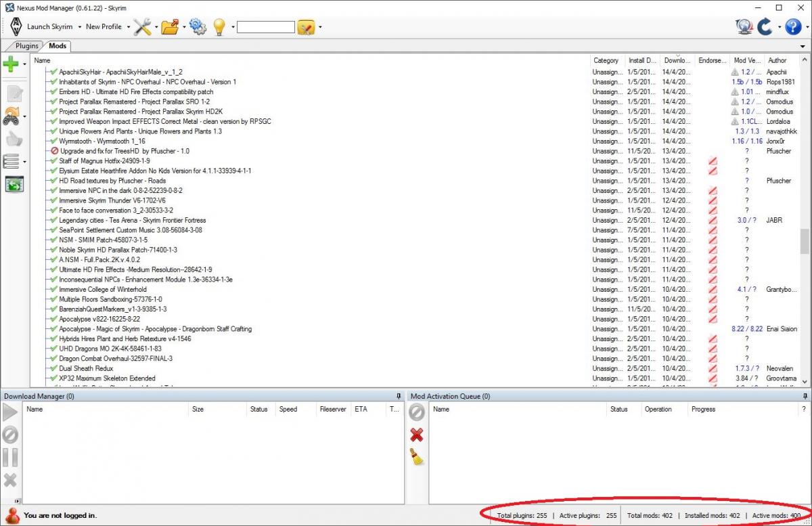Screen dimensions: 812x526
Task: Expand the tools icon dropdown arrow
Action: pyautogui.click(x=156, y=27)
